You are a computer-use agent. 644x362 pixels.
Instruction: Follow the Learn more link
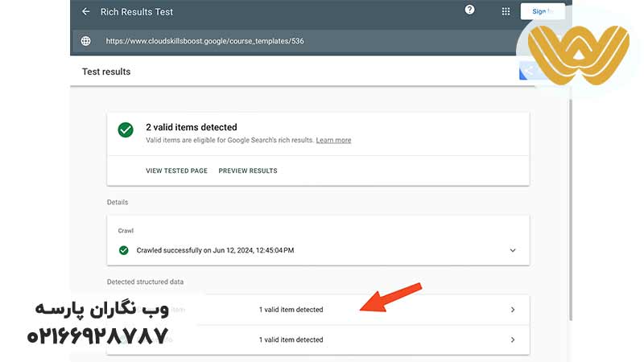333,140
